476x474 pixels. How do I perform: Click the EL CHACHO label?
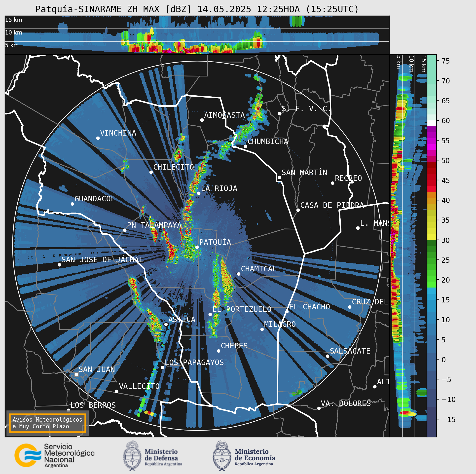(x=309, y=307)
